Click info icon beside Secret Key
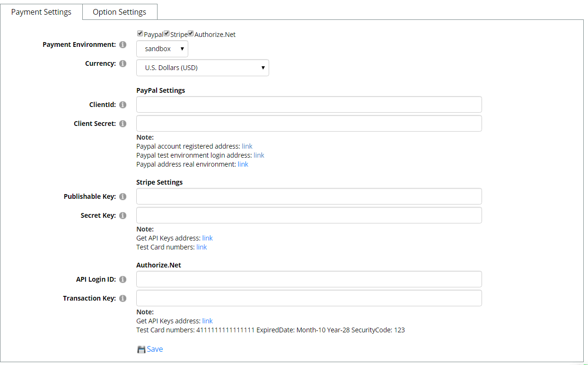Image resolution: width=588 pixels, height=365 pixels. pos(123,215)
